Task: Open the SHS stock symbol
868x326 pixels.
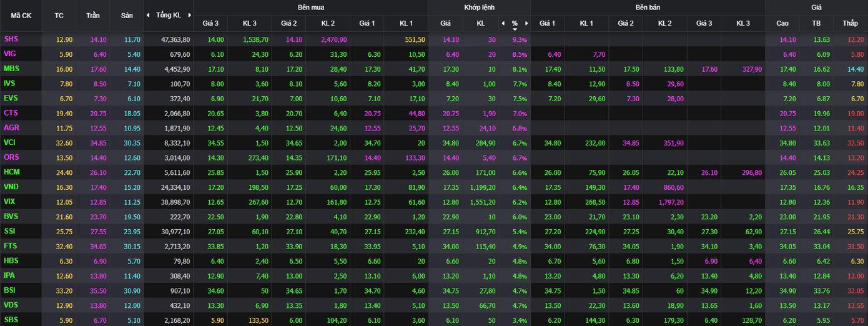Action: 11,39
